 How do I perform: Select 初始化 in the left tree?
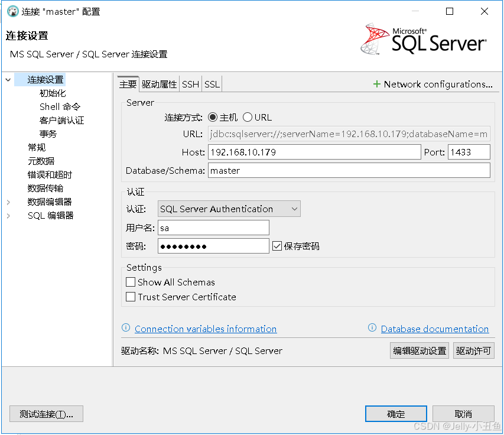53,93
